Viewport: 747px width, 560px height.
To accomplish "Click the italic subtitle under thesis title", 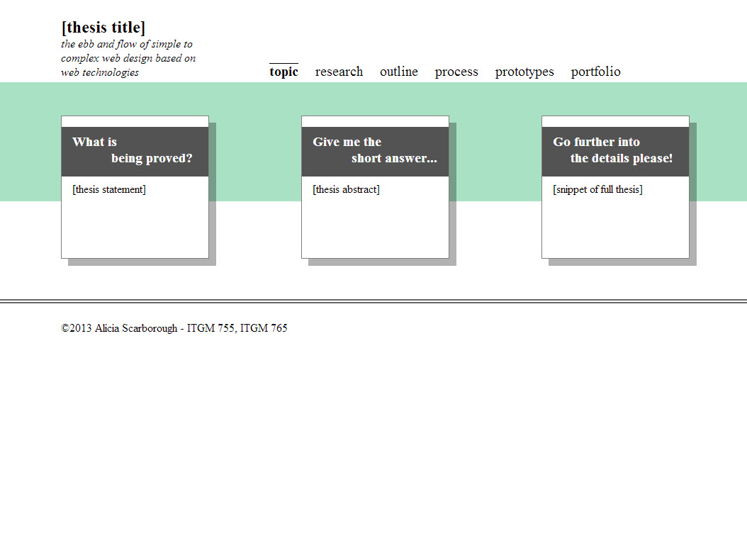I will (128, 58).
